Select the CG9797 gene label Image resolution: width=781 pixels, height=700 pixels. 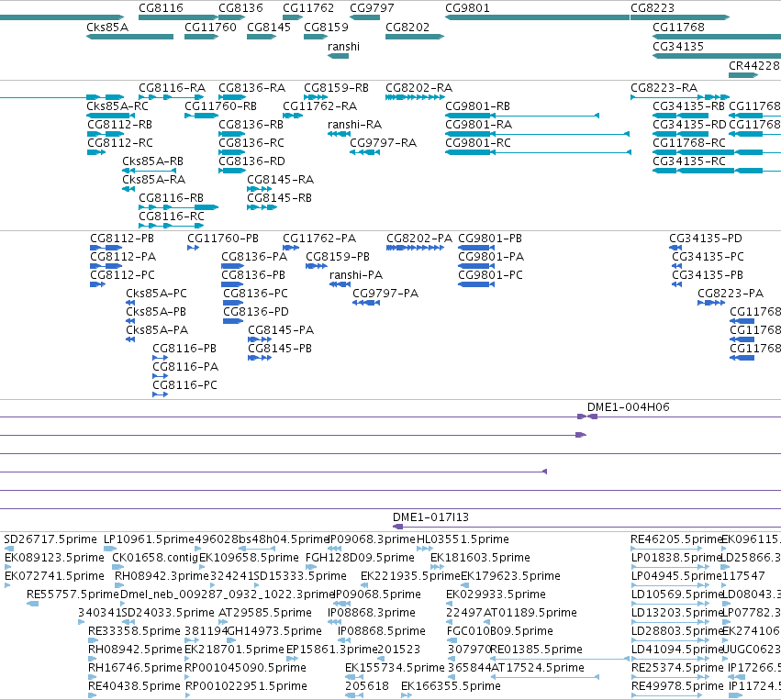click(372, 8)
